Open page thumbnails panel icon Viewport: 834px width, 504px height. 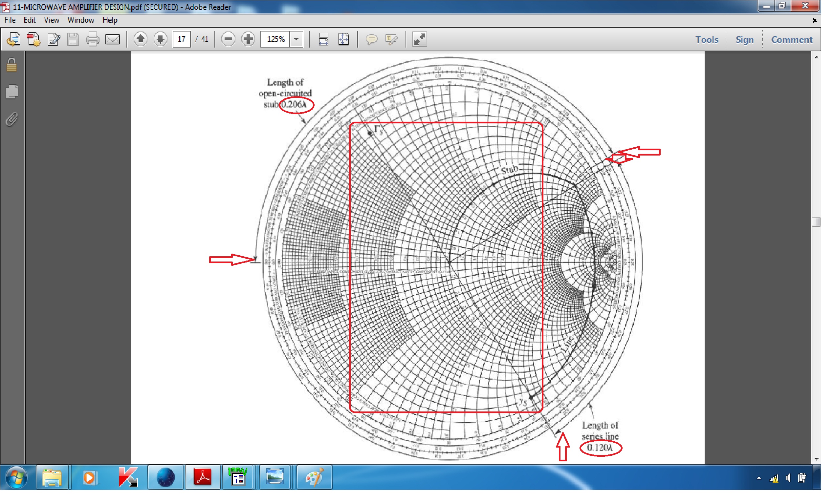click(x=12, y=92)
